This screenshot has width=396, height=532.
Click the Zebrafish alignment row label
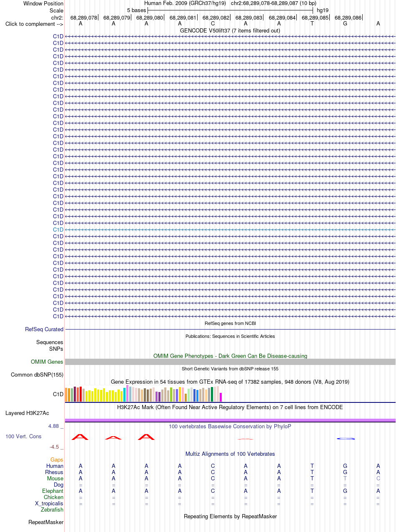[52, 510]
